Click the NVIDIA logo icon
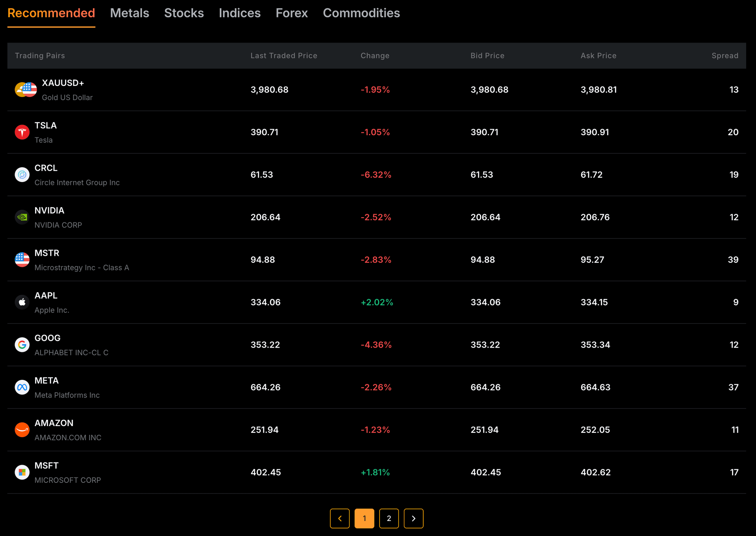Image resolution: width=756 pixels, height=536 pixels. [22, 217]
